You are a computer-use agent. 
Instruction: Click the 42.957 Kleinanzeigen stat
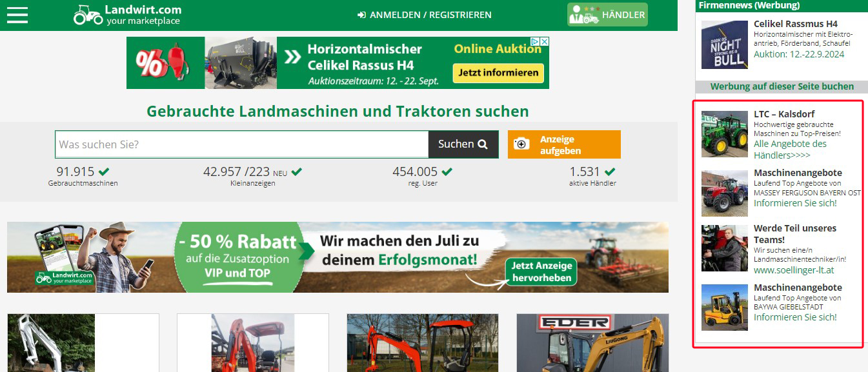coord(252,176)
